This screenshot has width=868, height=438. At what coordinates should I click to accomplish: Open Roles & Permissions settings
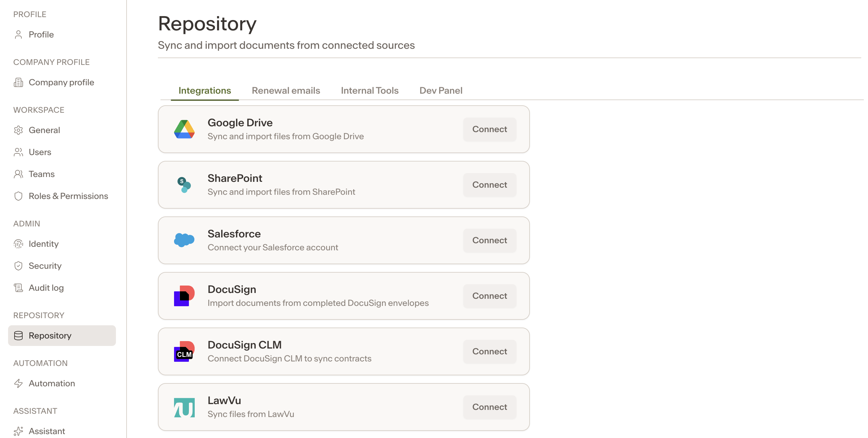tap(62, 196)
